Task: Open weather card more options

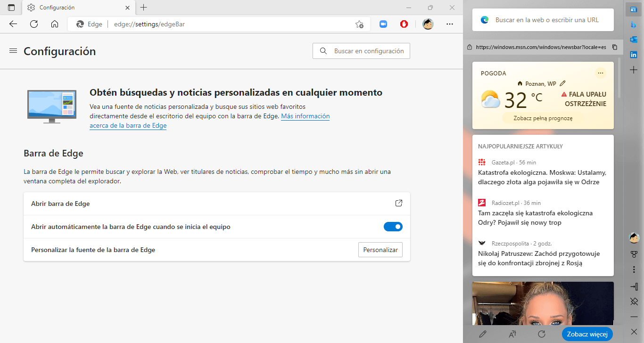Action: click(600, 73)
